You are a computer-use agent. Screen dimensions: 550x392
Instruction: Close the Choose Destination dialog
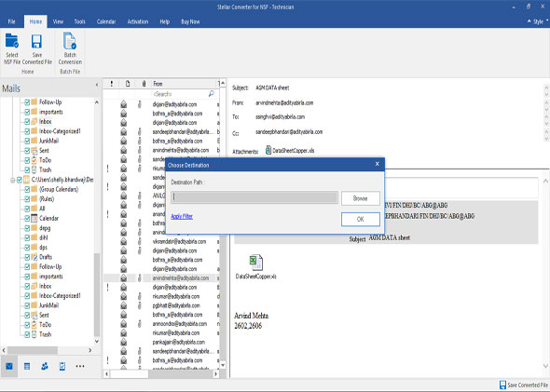(377, 164)
